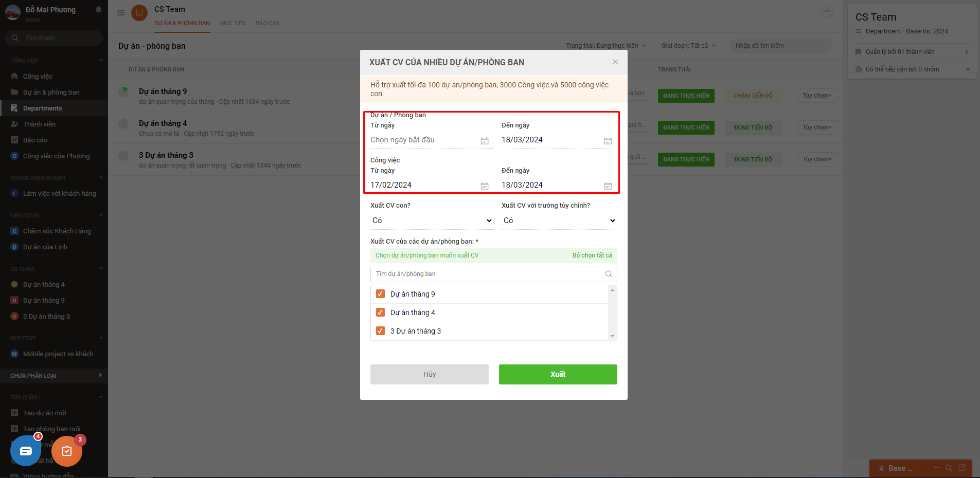
Task: Pop out the Base chat window
Action: point(962,468)
